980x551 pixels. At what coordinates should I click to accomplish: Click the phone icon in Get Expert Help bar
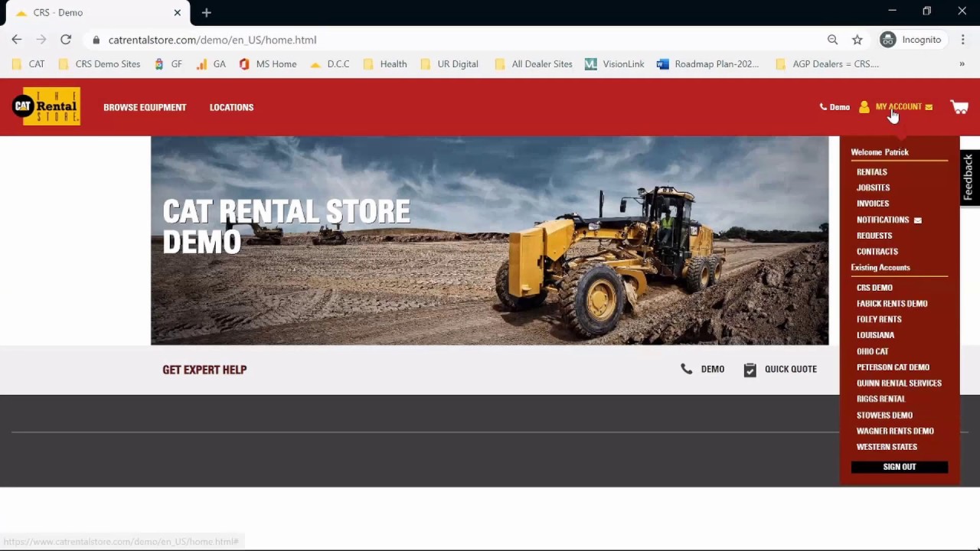(x=687, y=369)
